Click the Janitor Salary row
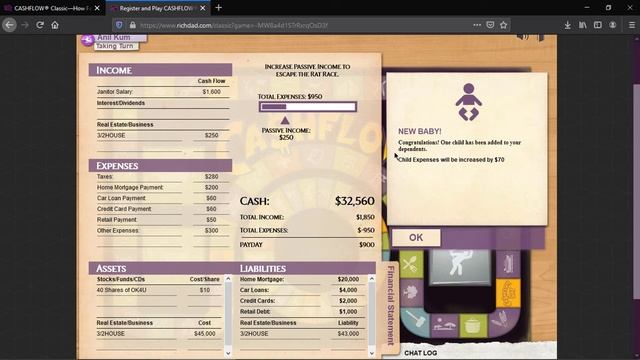The height and width of the screenshot is (360, 640). tap(162, 92)
